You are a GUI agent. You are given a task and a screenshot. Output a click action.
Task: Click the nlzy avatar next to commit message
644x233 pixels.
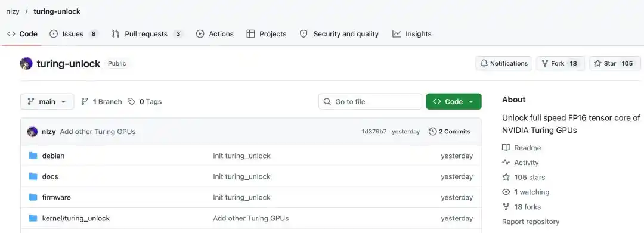click(32, 132)
